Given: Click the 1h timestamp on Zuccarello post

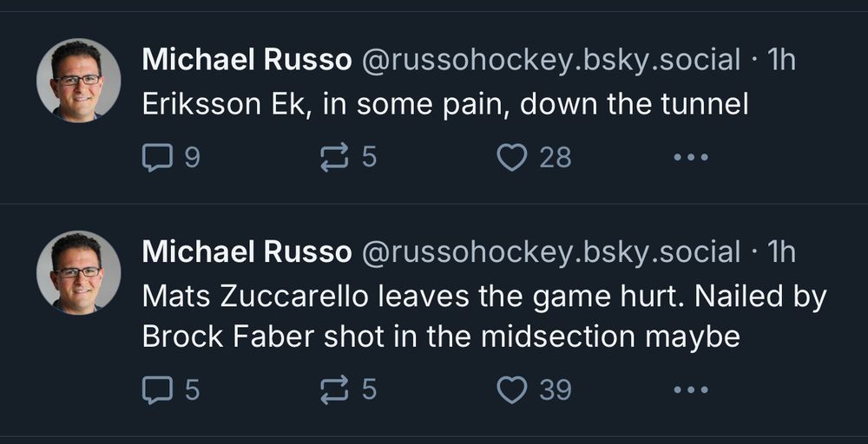Looking at the screenshot, I should coord(781,252).
